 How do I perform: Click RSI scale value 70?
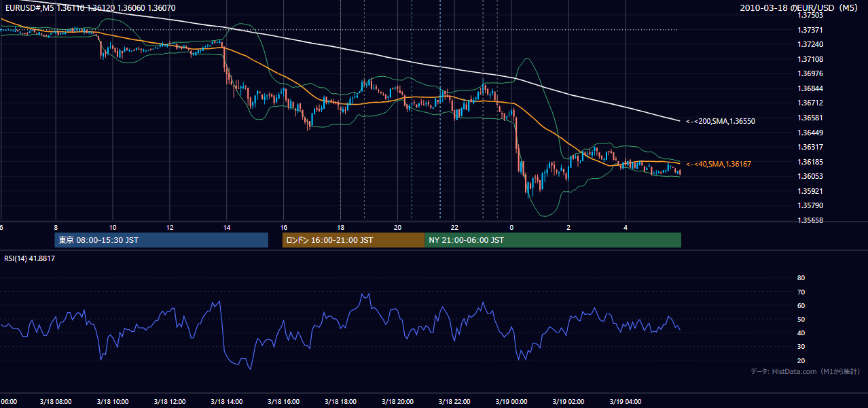pos(801,292)
